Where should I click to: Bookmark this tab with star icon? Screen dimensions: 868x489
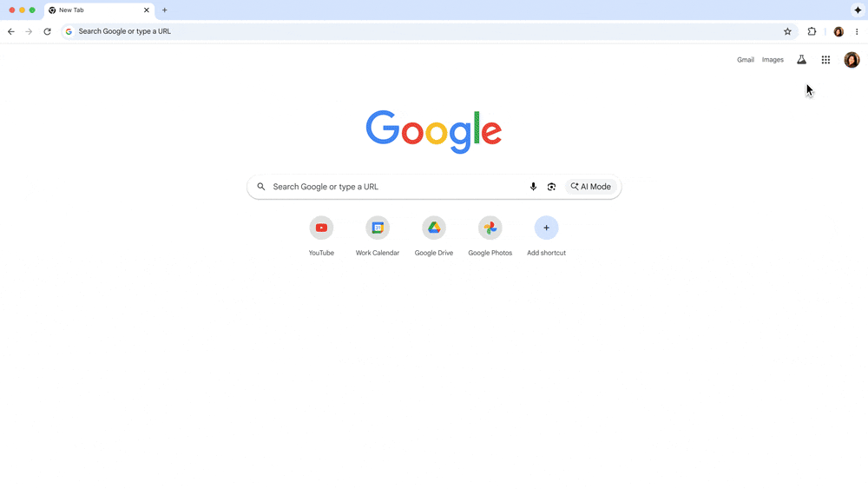[787, 31]
